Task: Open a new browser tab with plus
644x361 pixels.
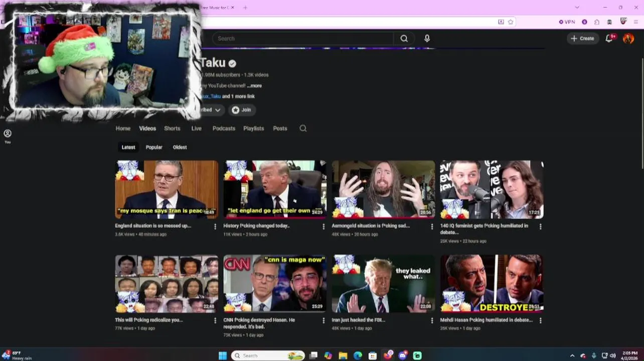Action: 245,8
